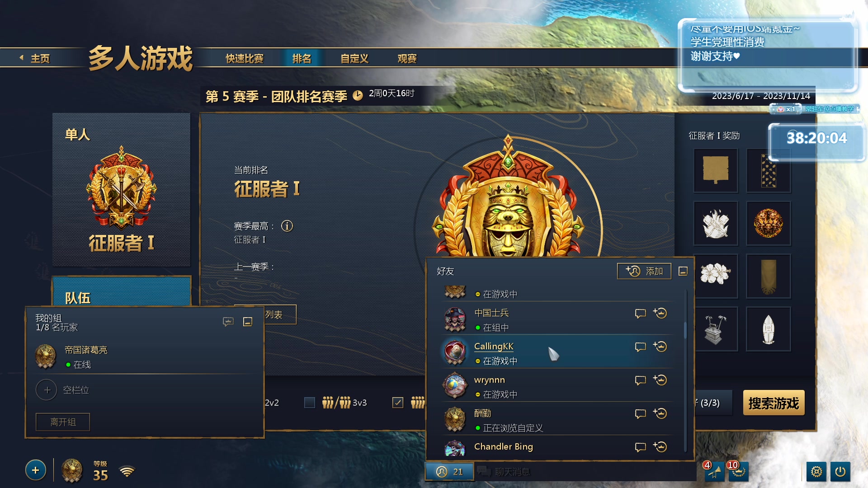Uncheck the checked team mode checkbox
Viewport: 868px width, 488px height.
[398, 403]
